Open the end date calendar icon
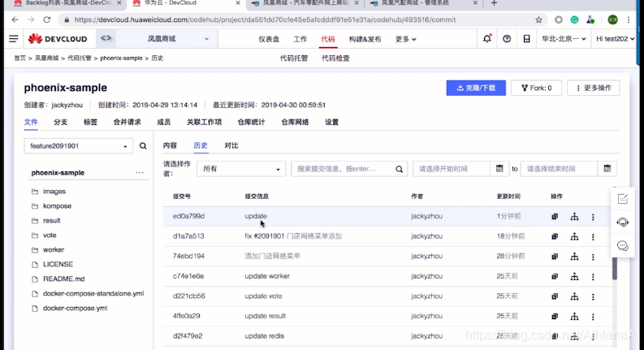 coord(607,168)
